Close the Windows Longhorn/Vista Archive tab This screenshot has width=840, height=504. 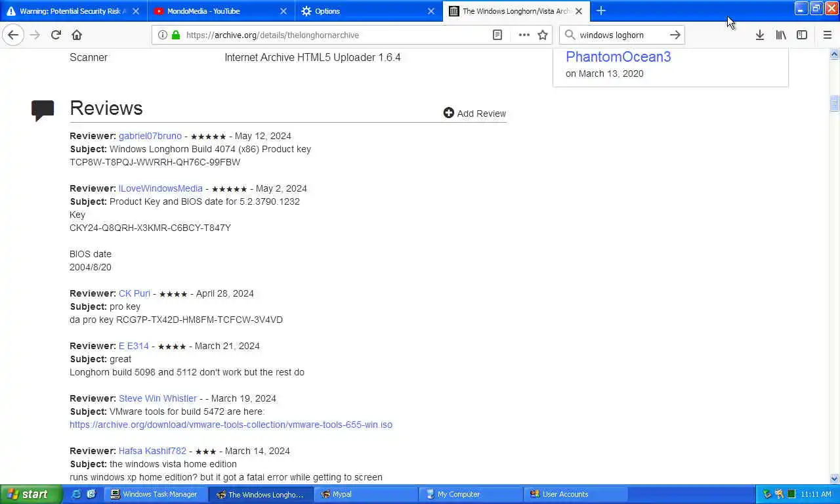point(579,11)
